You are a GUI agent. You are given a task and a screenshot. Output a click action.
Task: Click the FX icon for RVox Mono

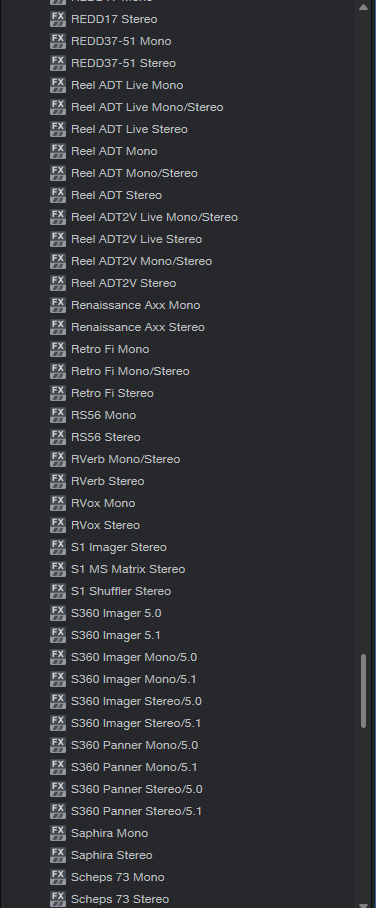pyautogui.click(x=58, y=503)
